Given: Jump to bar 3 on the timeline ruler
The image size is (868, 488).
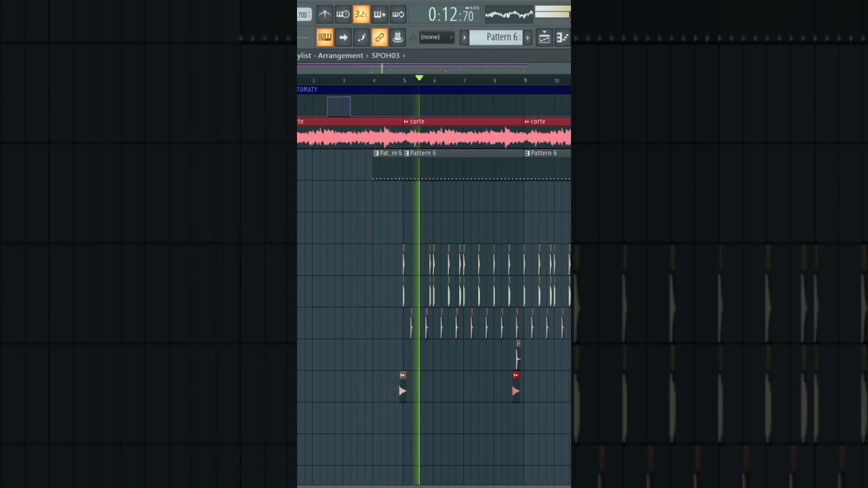Looking at the screenshot, I should click(x=344, y=81).
